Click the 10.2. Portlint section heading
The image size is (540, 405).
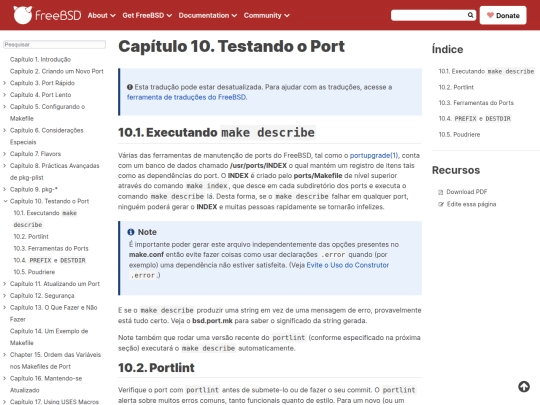tap(156, 368)
